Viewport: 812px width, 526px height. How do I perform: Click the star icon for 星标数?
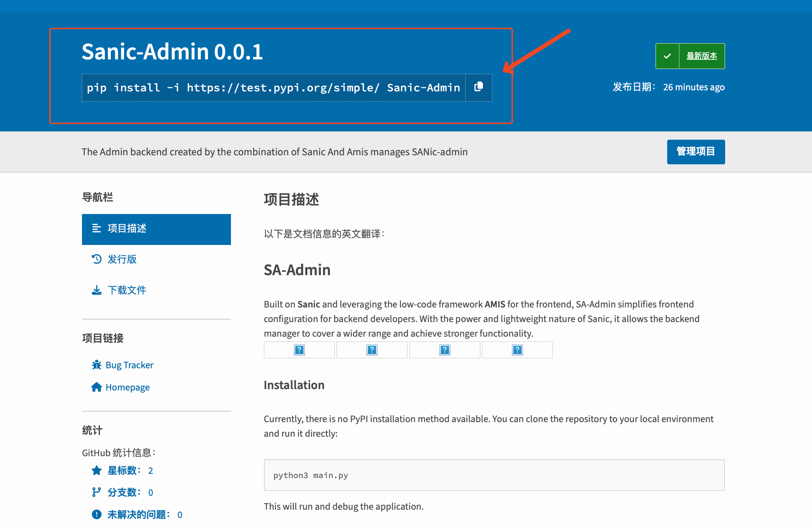pyautogui.click(x=97, y=470)
